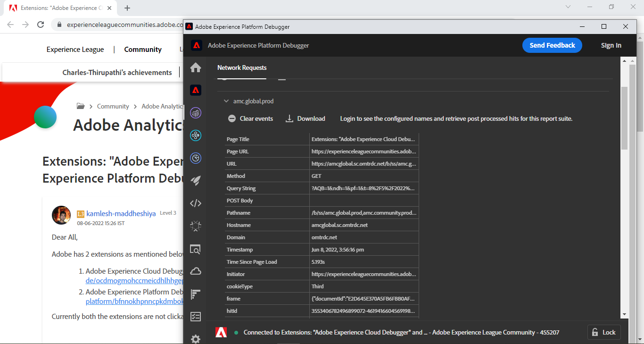Image resolution: width=644 pixels, height=344 pixels.
Task: Open Chrome tab search dropdown arrow
Action: tap(568, 7)
